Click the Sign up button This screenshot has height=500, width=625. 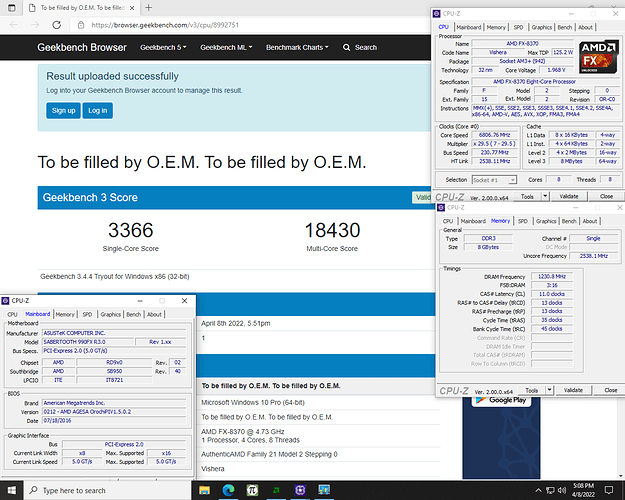pyautogui.click(x=63, y=110)
